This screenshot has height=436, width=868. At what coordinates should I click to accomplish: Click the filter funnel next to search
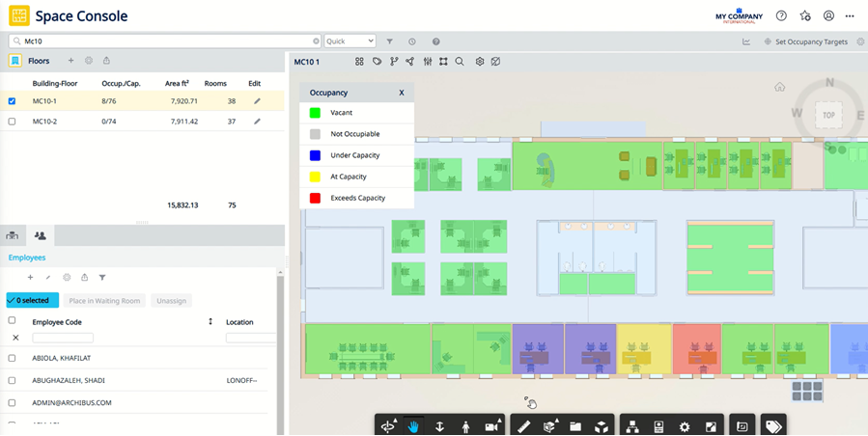coord(390,41)
